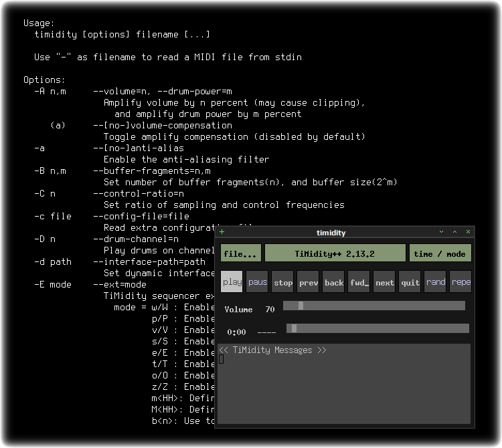Image resolution: width=502 pixels, height=448 pixels.
Task: Click the "<< TiMidity Messages >>" header text
Action: click(272, 350)
